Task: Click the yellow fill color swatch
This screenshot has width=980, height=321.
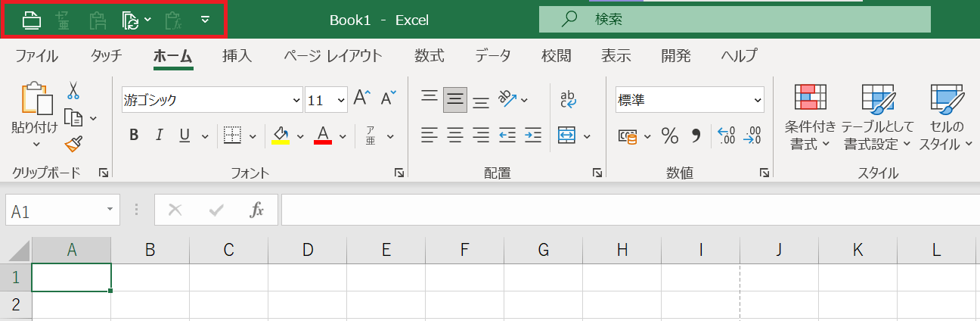Action: point(281,136)
